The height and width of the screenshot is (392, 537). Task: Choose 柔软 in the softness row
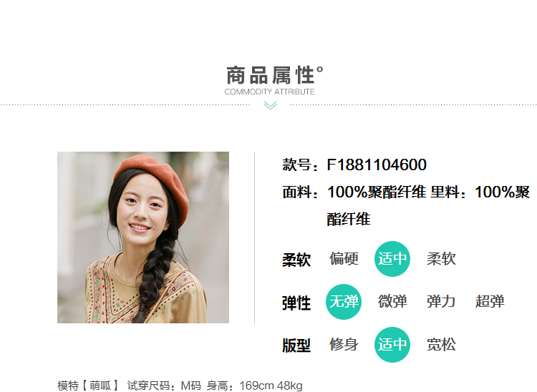coord(441,259)
